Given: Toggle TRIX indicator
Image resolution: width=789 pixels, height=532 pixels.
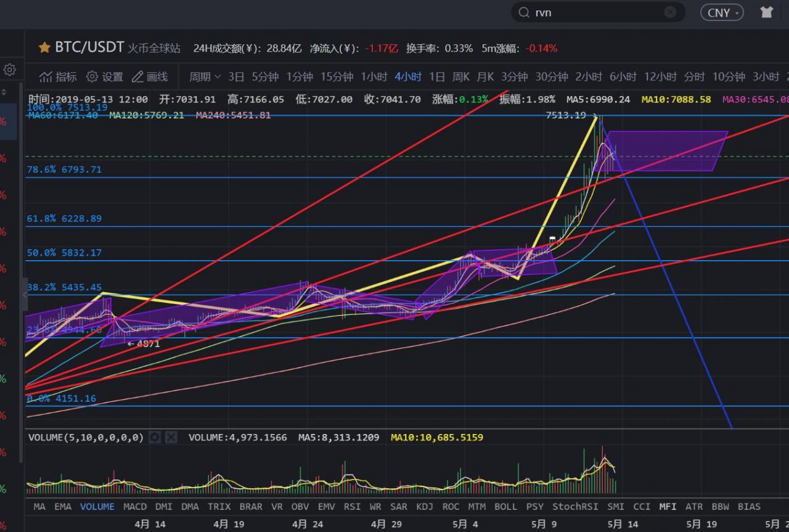Looking at the screenshot, I should coord(219,507).
